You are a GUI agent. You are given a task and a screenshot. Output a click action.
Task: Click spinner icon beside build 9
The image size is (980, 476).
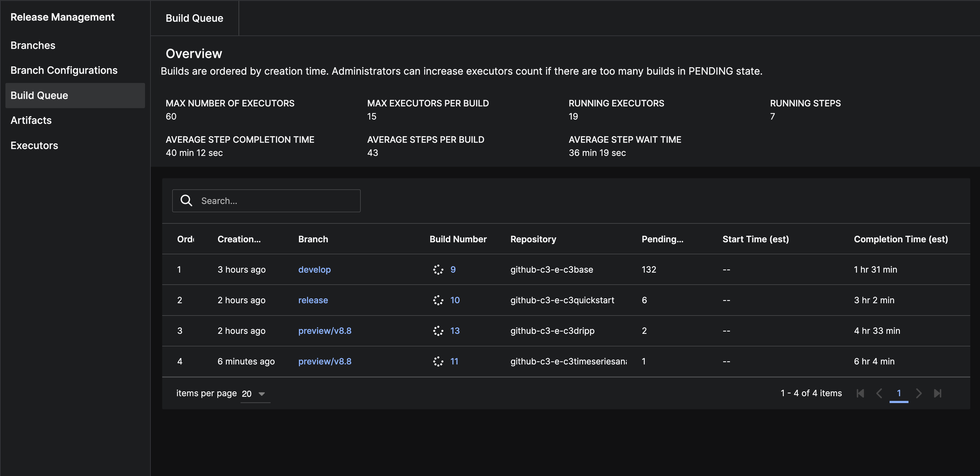pyautogui.click(x=438, y=269)
